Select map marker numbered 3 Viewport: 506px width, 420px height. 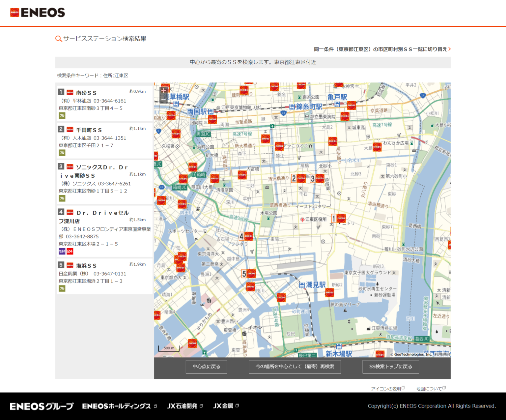click(320, 178)
